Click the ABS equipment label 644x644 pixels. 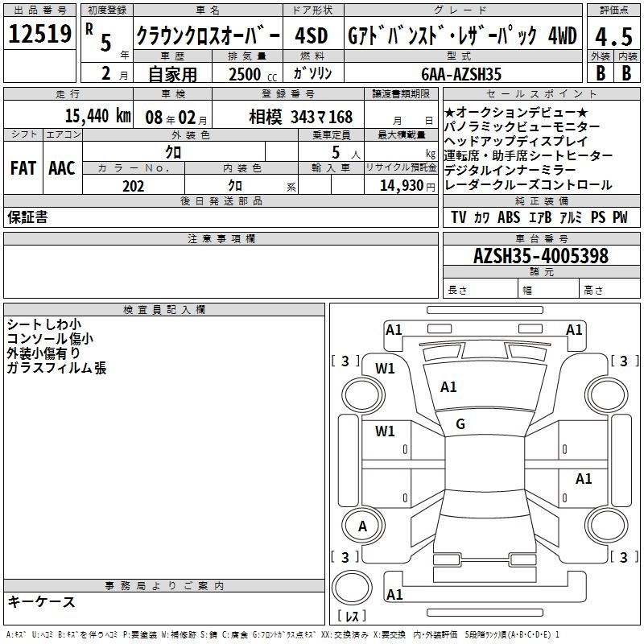tap(509, 217)
